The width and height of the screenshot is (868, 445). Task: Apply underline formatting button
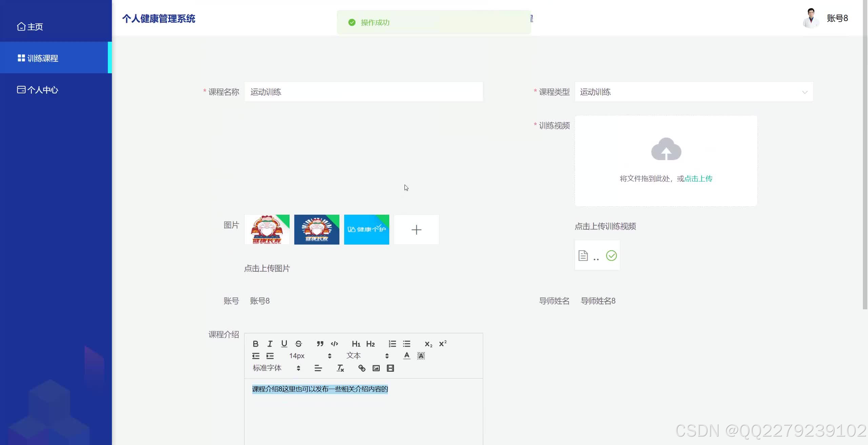(284, 344)
